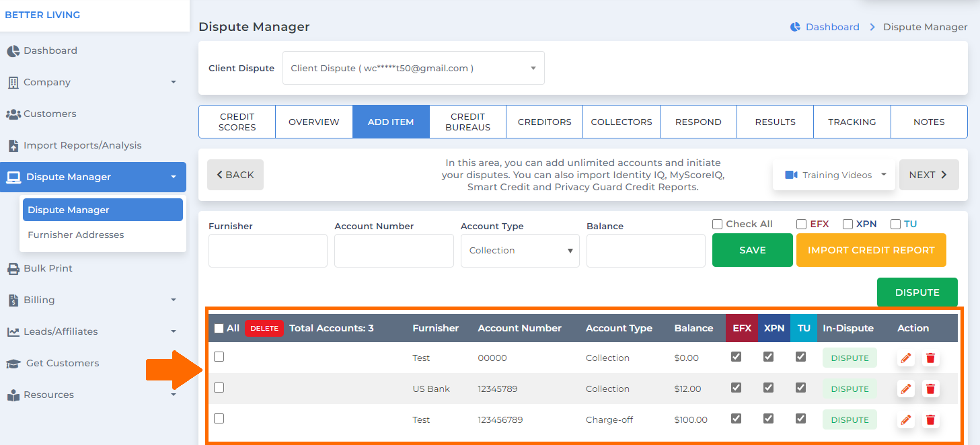Select the row checkbox for account 00000
Viewport: 980px width, 445px height.
(219, 357)
